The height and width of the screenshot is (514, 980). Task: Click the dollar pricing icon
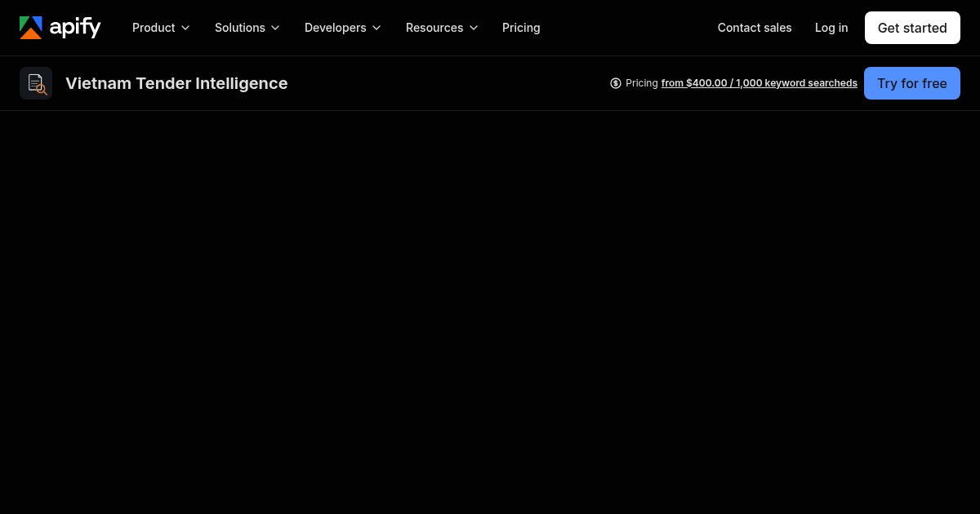click(x=616, y=83)
